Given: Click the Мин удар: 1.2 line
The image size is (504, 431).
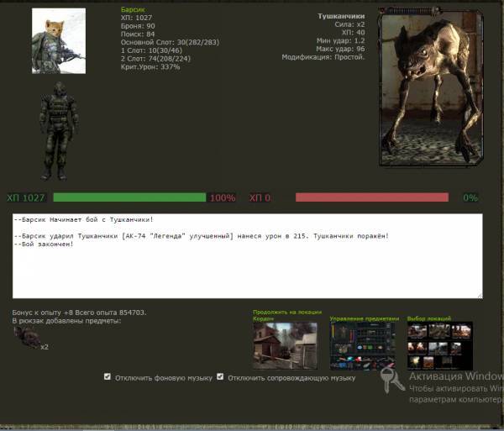Looking at the screenshot, I should (341, 41).
